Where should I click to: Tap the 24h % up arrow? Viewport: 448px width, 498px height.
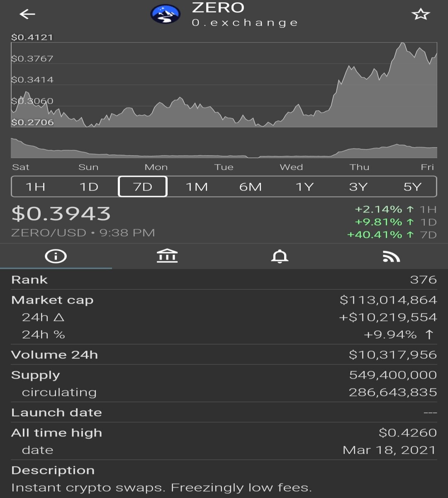[x=430, y=334]
